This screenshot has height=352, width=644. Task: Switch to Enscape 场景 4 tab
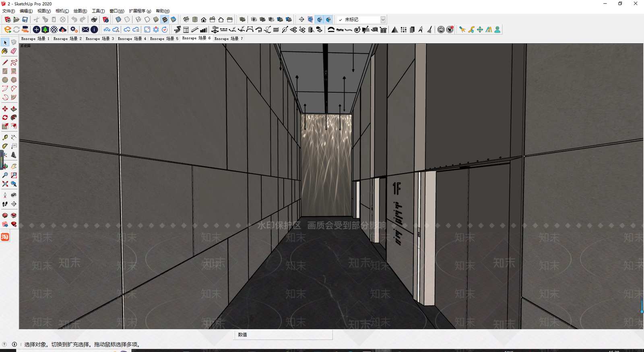(132, 39)
